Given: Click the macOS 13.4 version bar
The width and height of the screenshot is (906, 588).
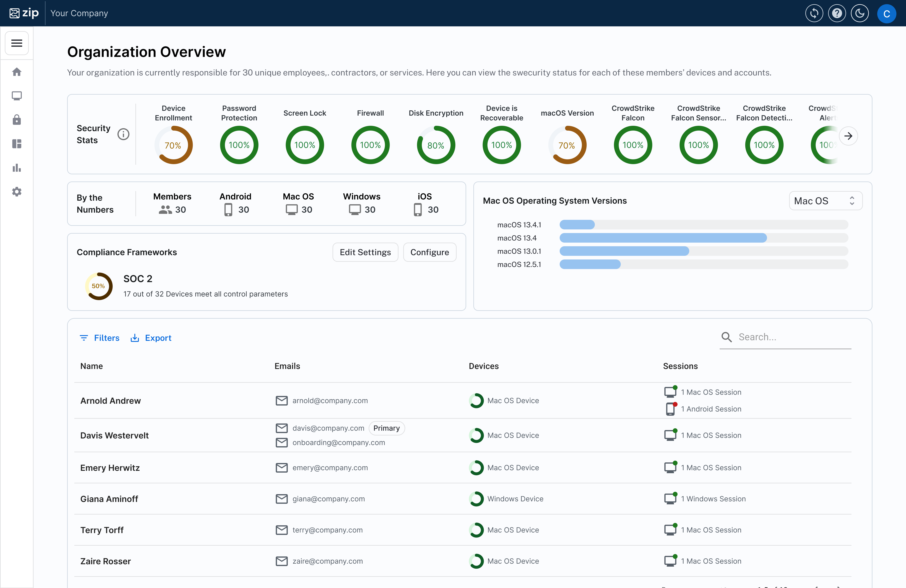Looking at the screenshot, I should tap(663, 238).
